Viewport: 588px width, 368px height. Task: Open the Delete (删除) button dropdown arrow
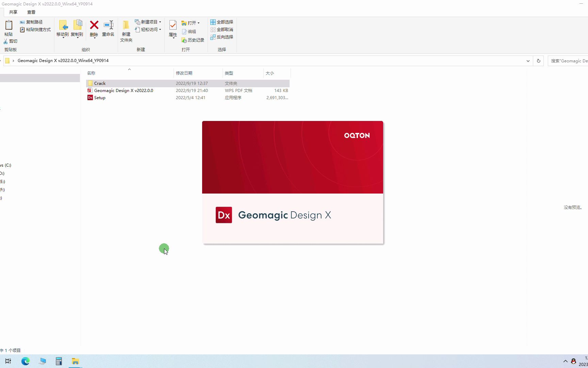click(x=94, y=38)
